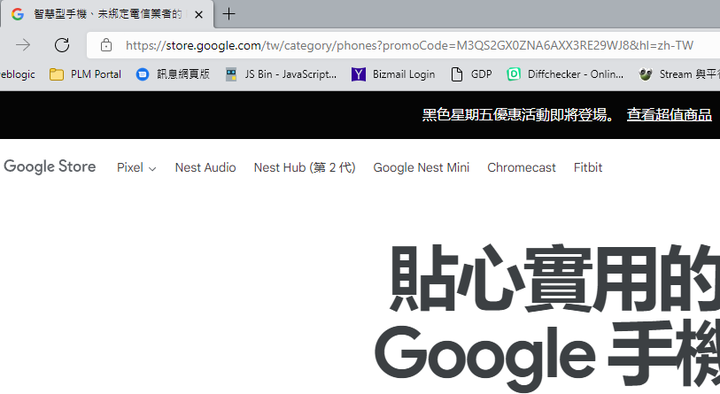This screenshot has width=720, height=394.
Task: Open the Chromecast menu item
Action: (x=521, y=168)
